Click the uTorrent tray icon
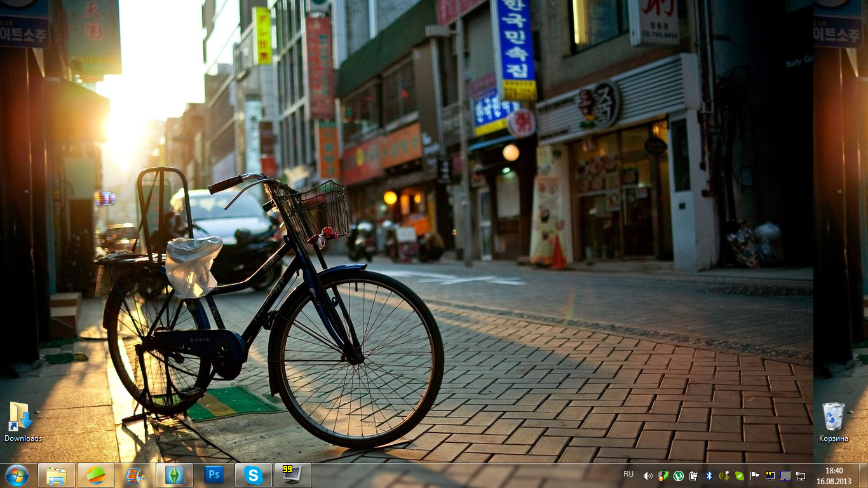 pos(679,476)
